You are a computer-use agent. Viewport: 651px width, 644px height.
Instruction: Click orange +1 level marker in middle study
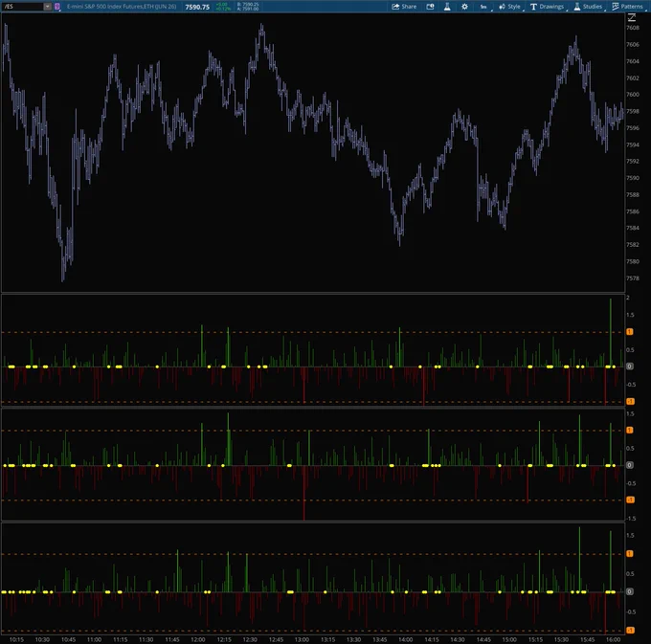click(x=630, y=430)
